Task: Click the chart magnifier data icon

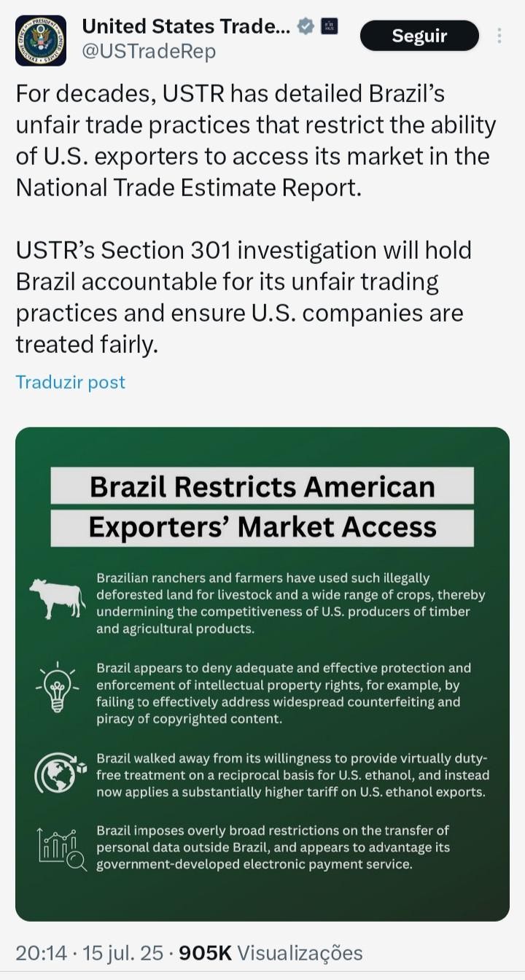Action: coord(58,849)
